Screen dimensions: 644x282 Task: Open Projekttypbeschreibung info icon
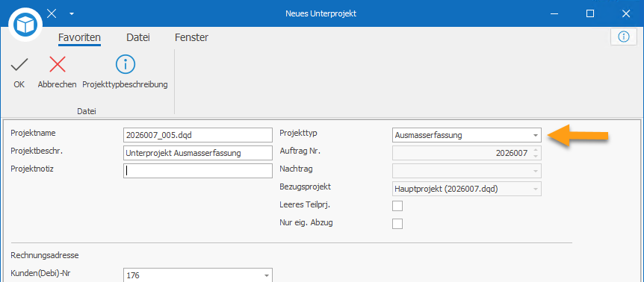click(126, 64)
